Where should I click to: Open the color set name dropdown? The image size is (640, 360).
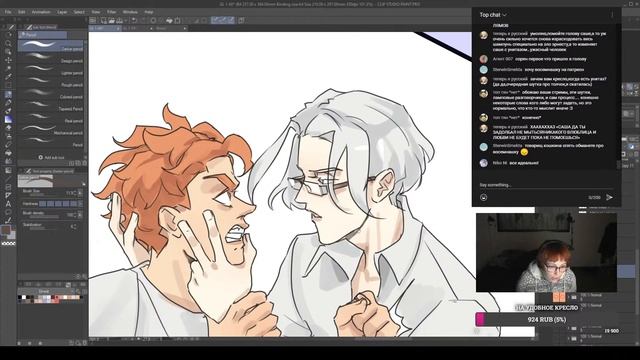click(x=46, y=291)
